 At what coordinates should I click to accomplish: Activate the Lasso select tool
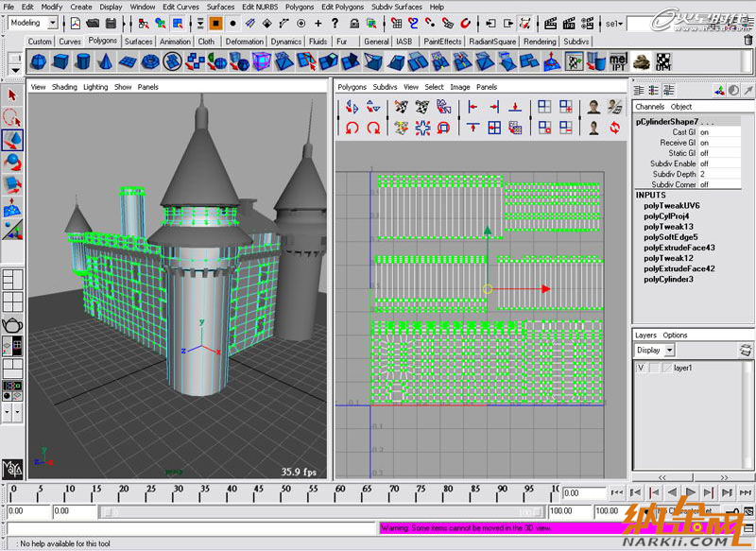(x=12, y=117)
